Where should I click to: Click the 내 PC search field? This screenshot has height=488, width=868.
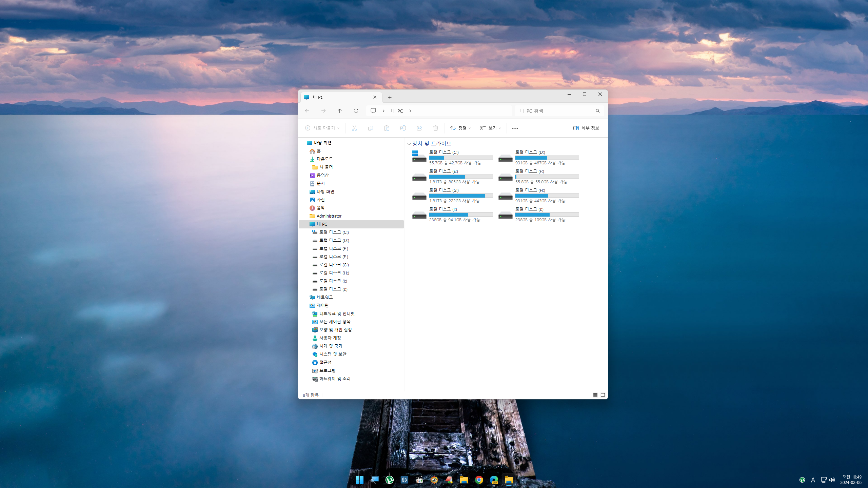(556, 111)
